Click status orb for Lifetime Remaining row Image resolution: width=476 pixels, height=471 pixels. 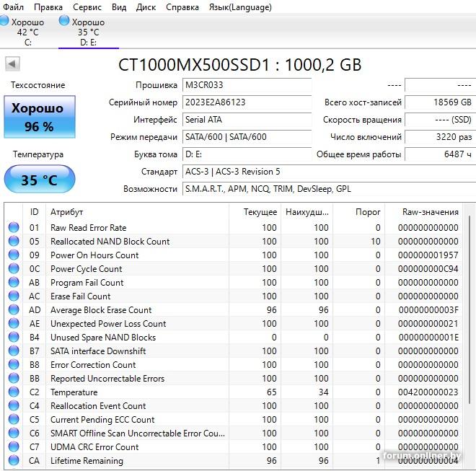point(14,461)
